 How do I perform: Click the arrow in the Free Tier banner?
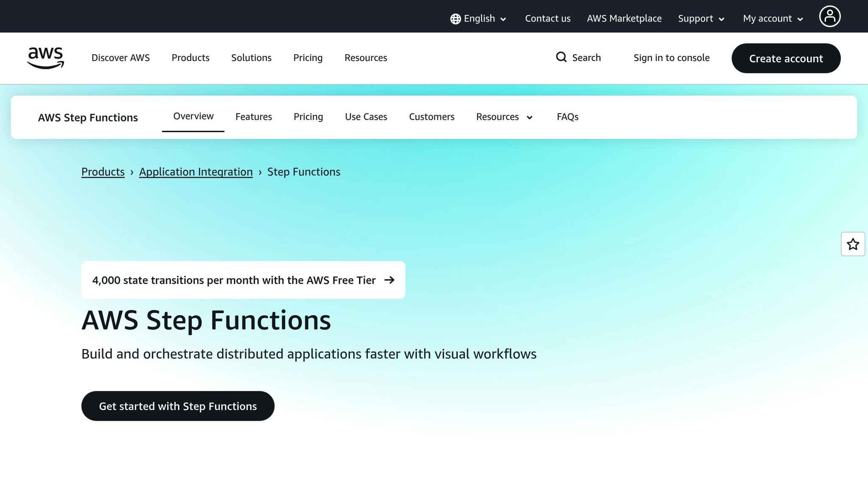pos(389,280)
